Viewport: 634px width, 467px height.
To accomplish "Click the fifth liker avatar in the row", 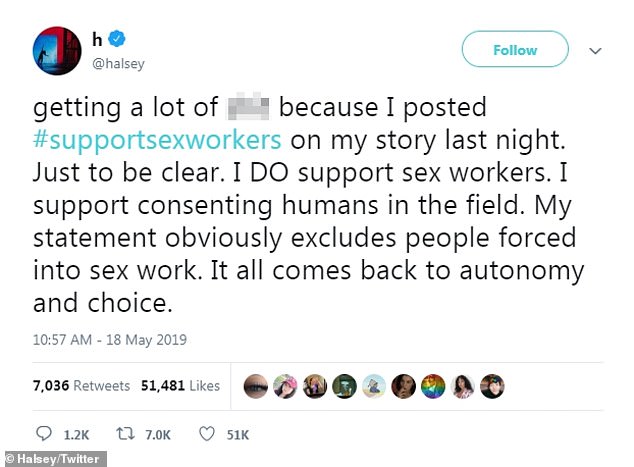I will tap(374, 386).
